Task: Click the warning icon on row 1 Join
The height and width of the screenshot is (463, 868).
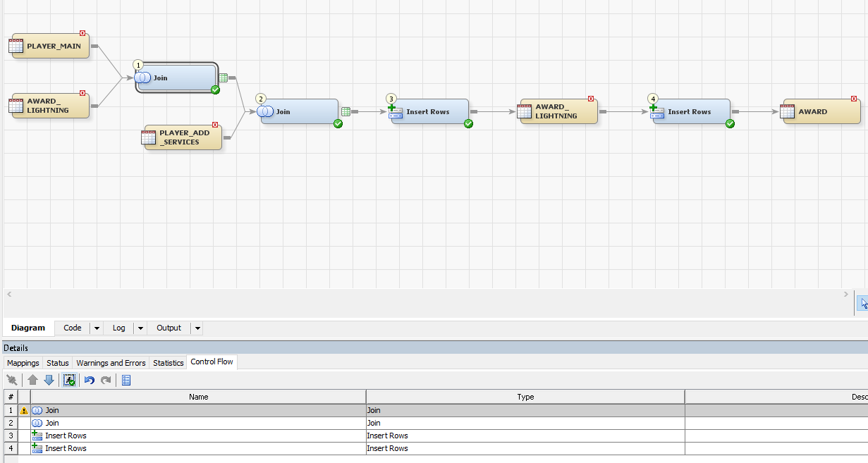Action: coord(25,409)
